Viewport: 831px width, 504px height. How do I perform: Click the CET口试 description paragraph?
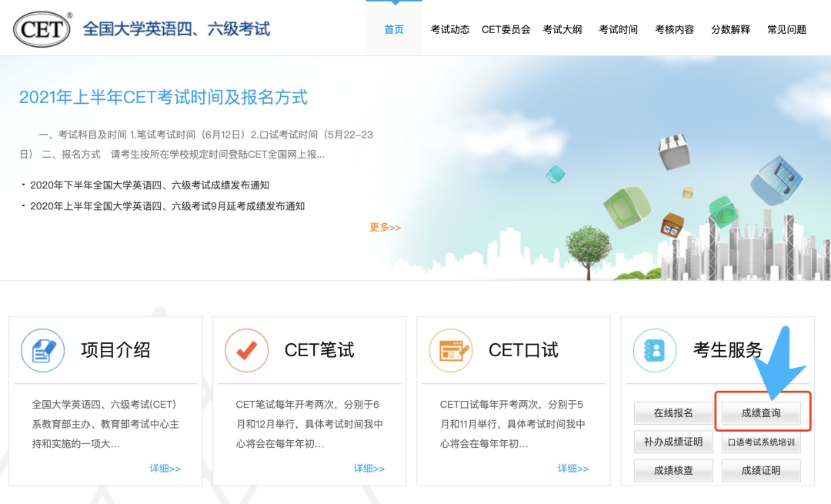coord(513,424)
